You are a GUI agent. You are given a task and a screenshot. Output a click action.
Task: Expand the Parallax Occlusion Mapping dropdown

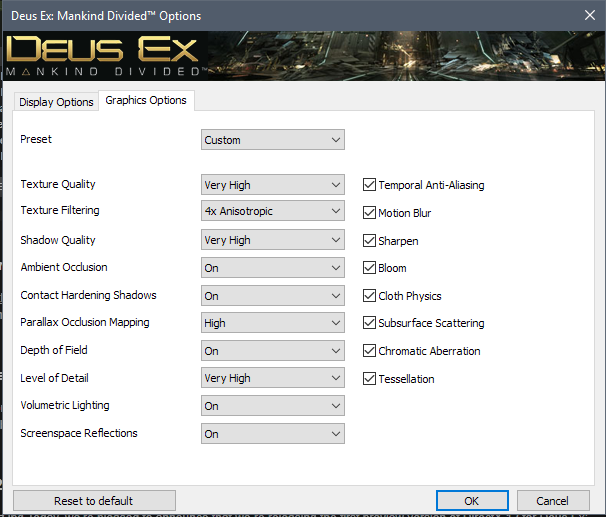[272, 323]
